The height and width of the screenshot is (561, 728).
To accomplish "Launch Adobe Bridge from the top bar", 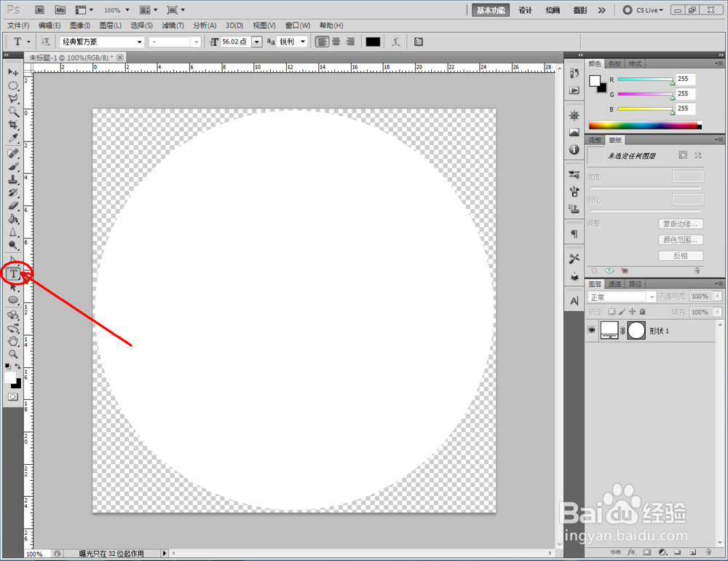I will (40, 9).
